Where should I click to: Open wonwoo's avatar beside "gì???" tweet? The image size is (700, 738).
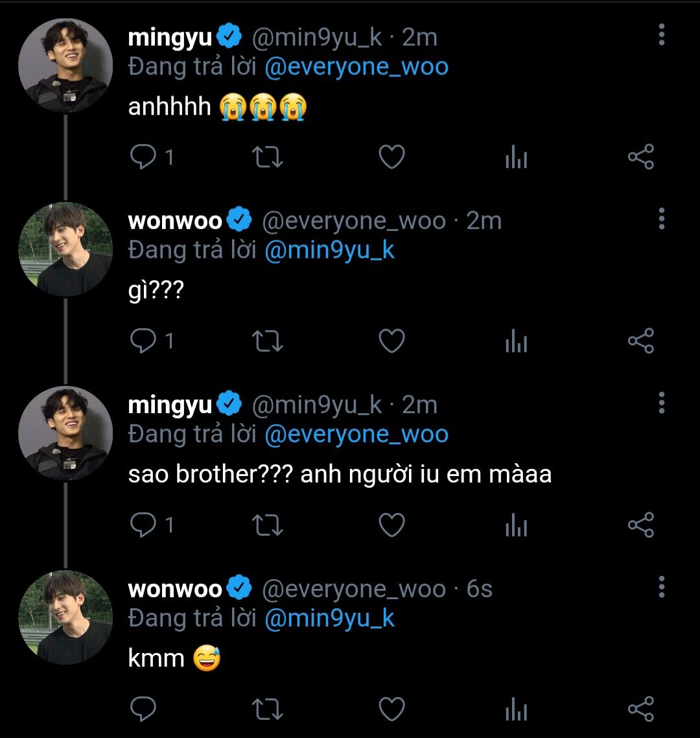point(65,250)
